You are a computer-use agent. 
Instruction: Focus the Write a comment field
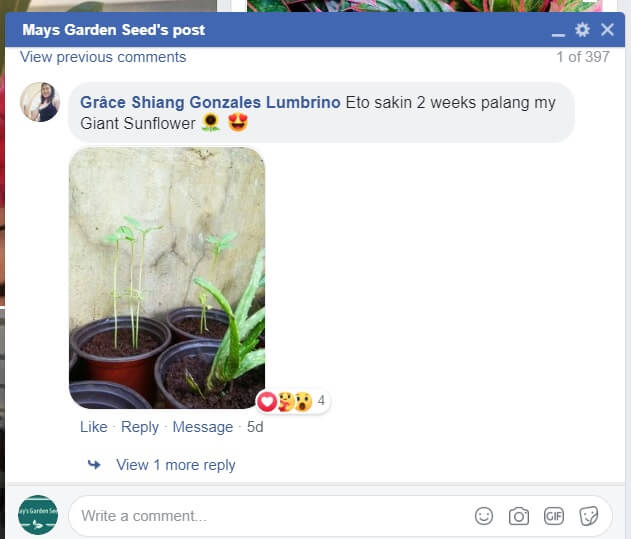[x=274, y=516]
